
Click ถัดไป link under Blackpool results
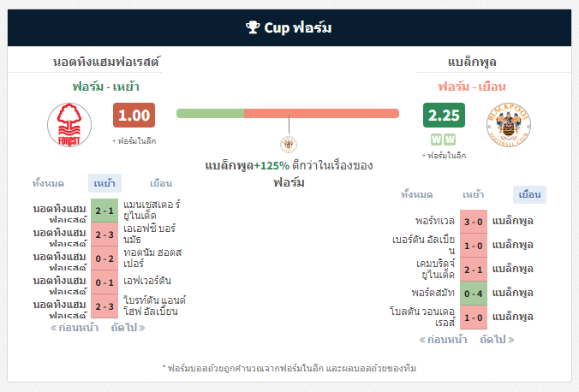click(x=497, y=339)
